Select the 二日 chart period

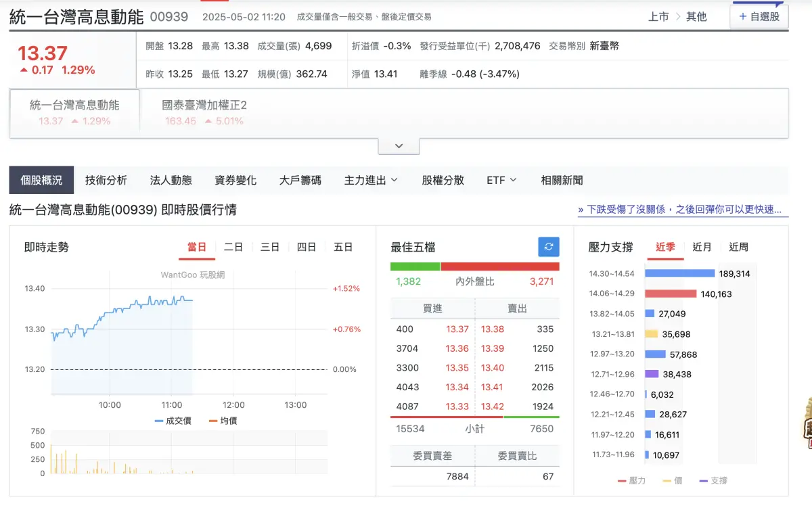233,247
